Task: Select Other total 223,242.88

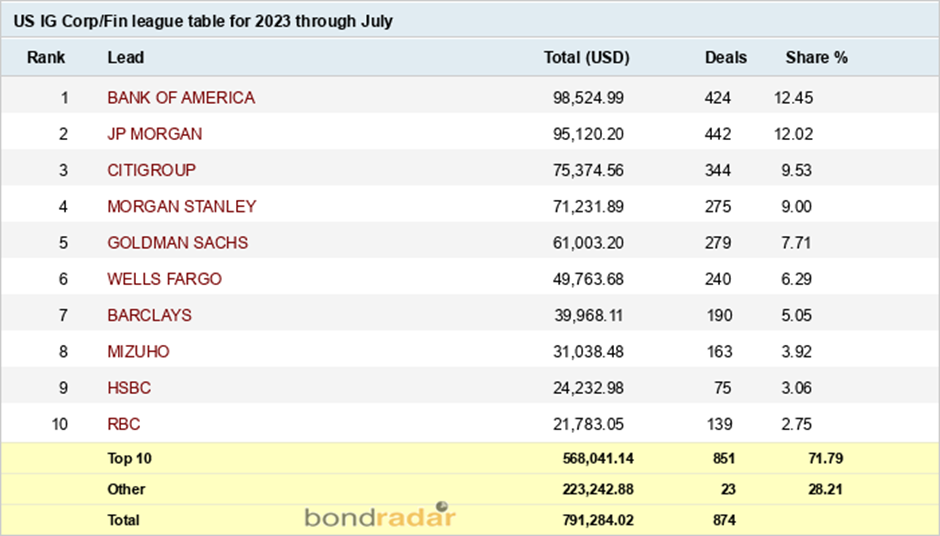Action: coord(598,489)
